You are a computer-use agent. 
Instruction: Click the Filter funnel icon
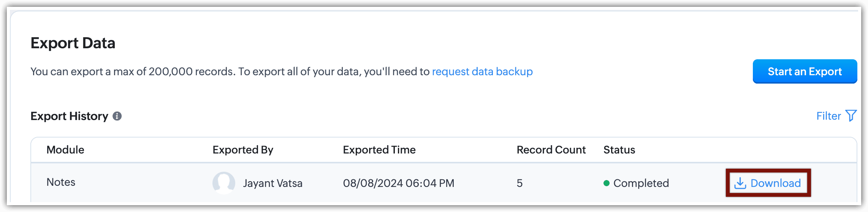click(851, 115)
